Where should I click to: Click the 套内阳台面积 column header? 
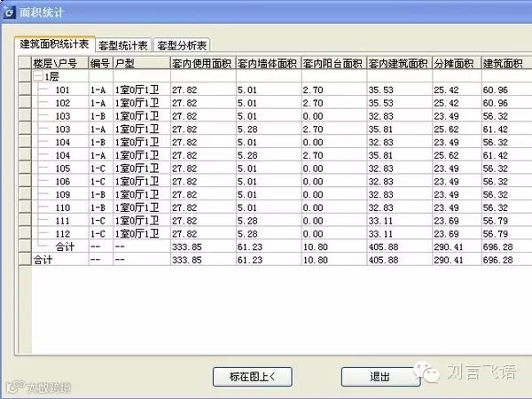coord(334,63)
